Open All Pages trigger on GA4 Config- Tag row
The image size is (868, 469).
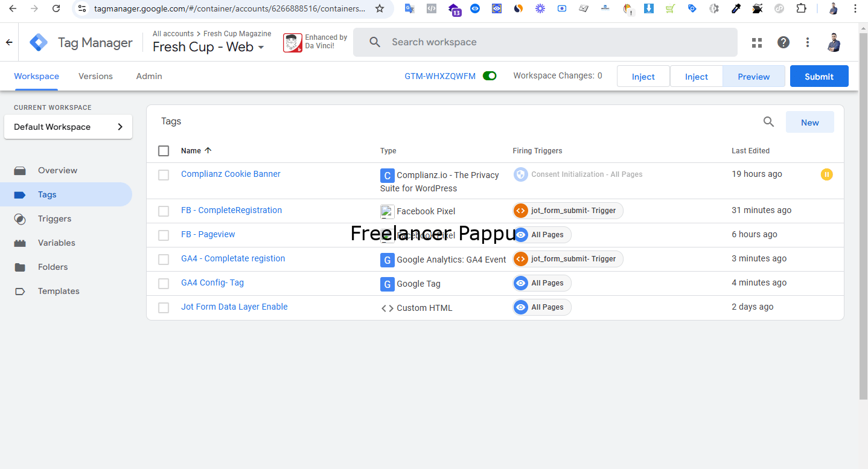541,283
